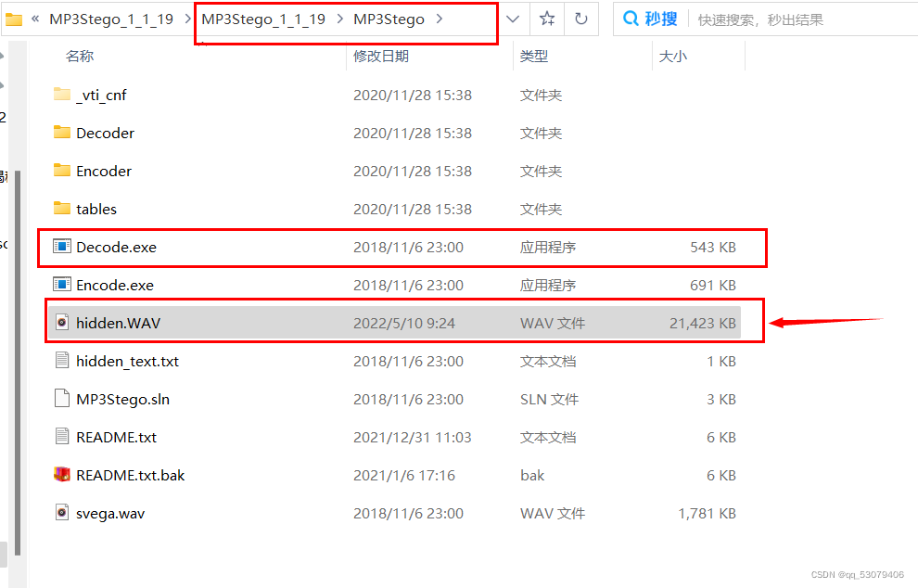Click WAV 文件 type in svega.wav row
Image resolution: width=918 pixels, height=588 pixels.
(553, 514)
